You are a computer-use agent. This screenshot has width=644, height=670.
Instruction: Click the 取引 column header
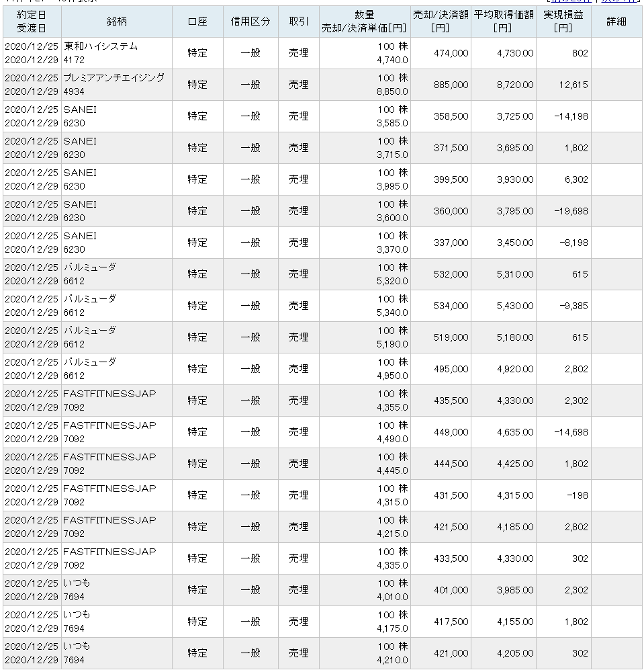coord(299,22)
